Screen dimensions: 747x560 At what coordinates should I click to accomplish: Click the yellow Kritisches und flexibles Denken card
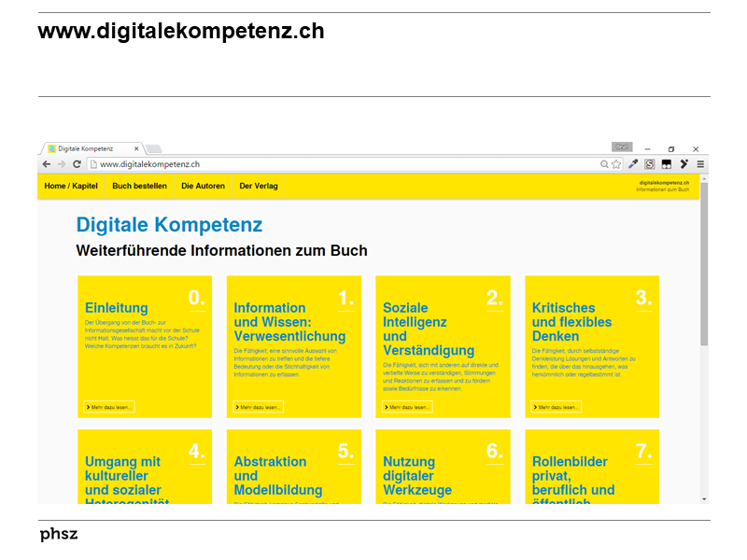(x=592, y=345)
